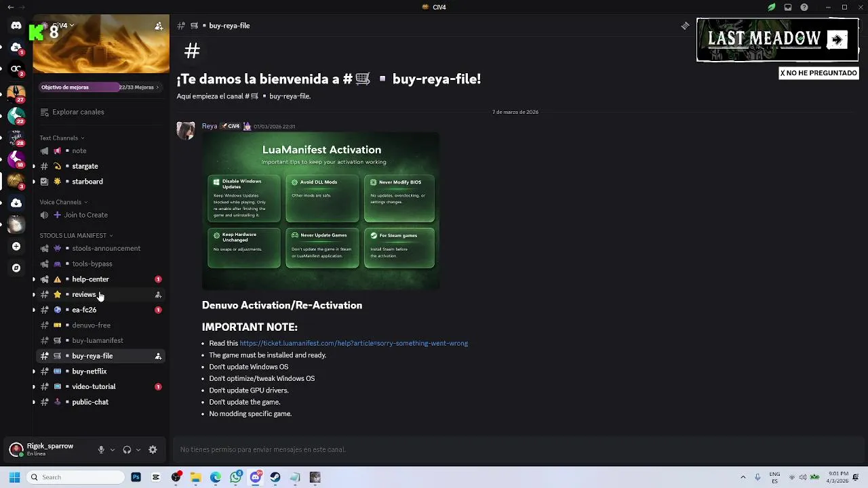This screenshot has width=868, height=488.
Task: Open pinned messages icon in channel header
Action: pos(685,26)
